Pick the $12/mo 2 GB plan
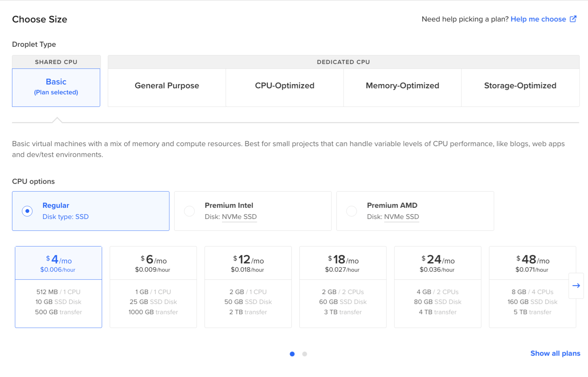This screenshot has height=377, width=588. [248, 287]
